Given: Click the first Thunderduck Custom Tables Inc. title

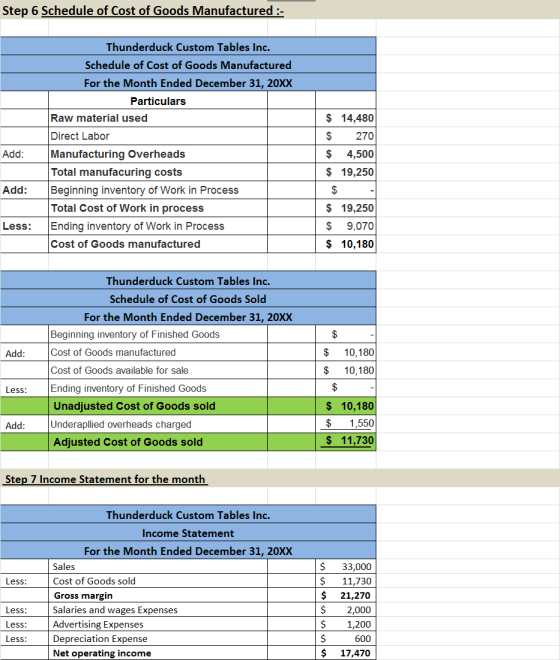Looking at the screenshot, I should click(x=188, y=47).
